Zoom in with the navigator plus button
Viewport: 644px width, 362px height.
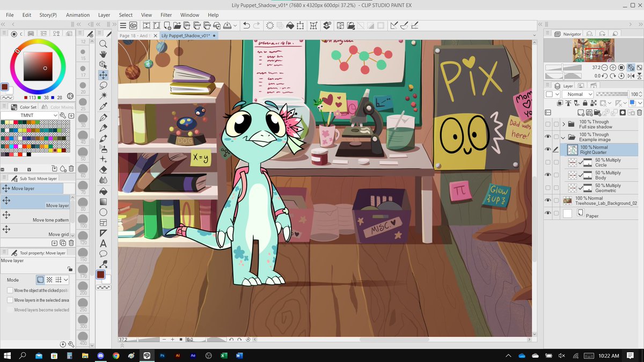pos(613,68)
